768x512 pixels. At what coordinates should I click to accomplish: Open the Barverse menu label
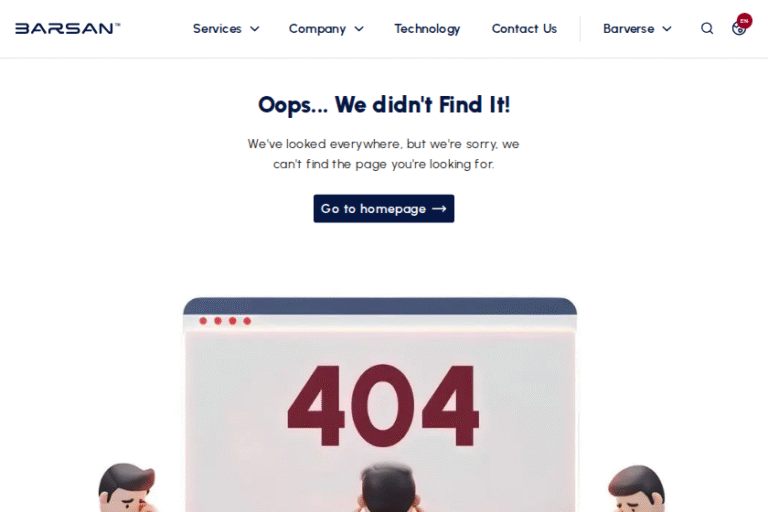pos(628,29)
